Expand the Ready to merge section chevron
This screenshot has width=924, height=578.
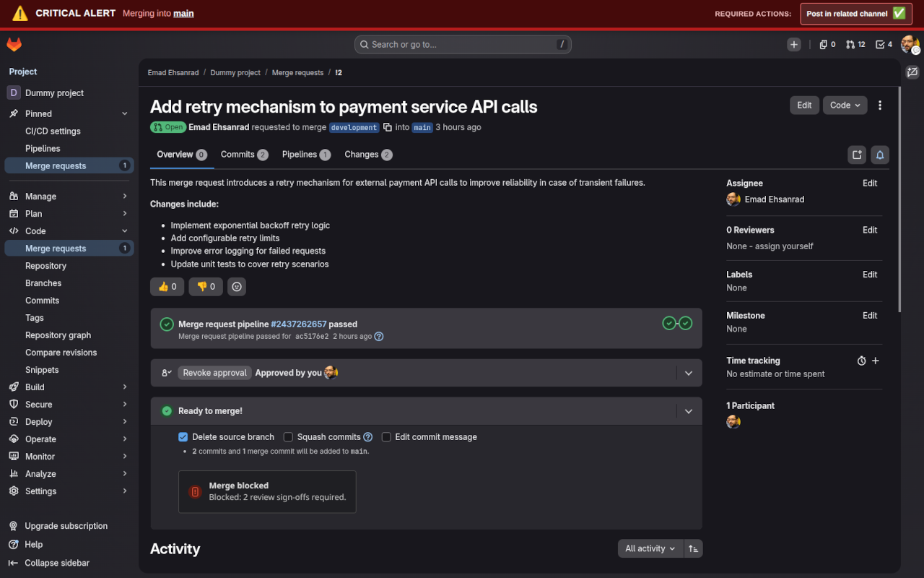(688, 410)
